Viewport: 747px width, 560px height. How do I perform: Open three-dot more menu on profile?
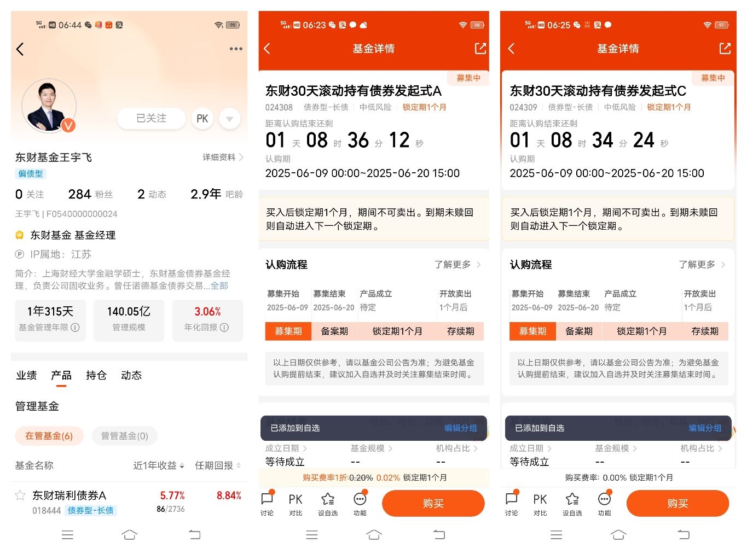[236, 49]
